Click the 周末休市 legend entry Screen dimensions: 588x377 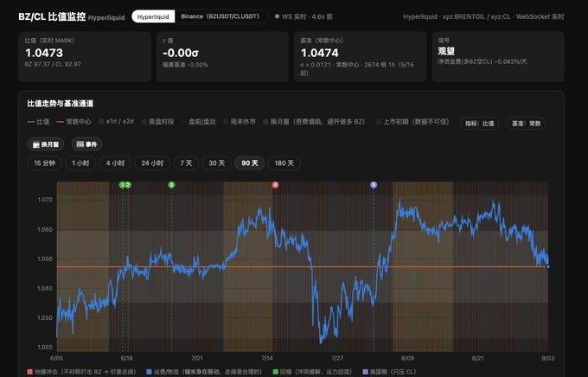[x=240, y=122]
